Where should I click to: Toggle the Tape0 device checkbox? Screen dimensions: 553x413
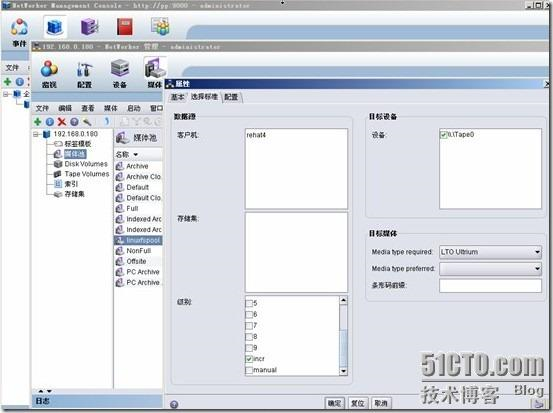[444, 135]
